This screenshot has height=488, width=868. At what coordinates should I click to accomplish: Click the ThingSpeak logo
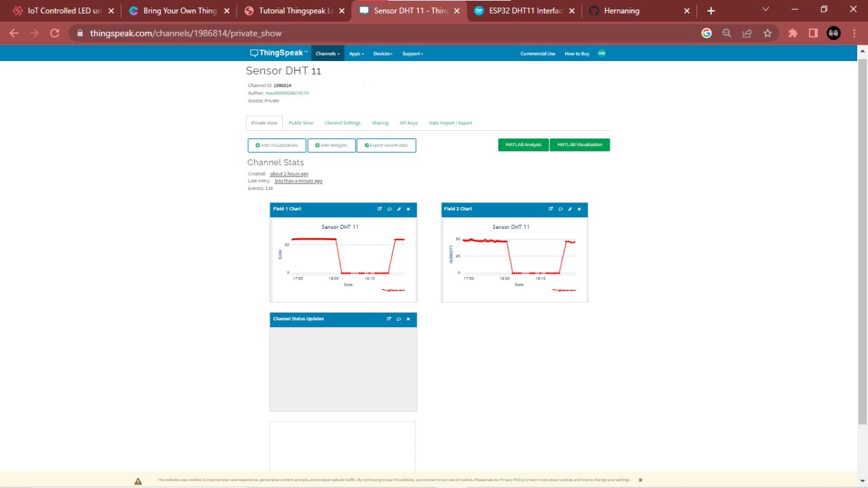click(279, 53)
